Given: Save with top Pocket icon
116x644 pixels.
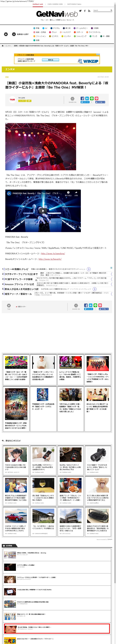Looking at the screenshot, I should [x=97, y=98].
